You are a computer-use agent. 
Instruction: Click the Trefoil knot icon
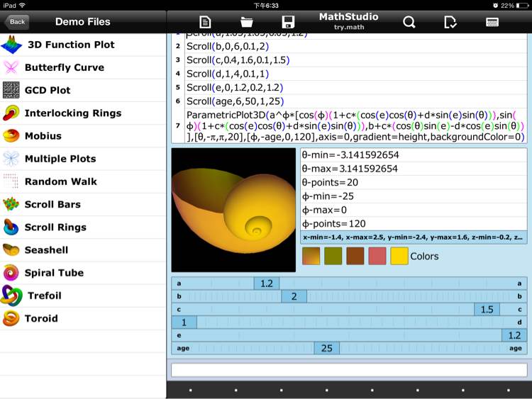pos(12,296)
